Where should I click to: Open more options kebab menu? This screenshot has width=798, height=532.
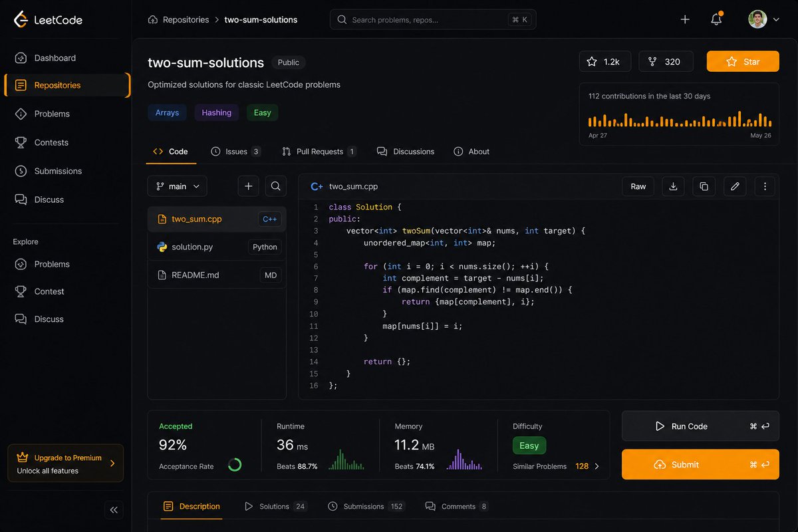click(765, 186)
